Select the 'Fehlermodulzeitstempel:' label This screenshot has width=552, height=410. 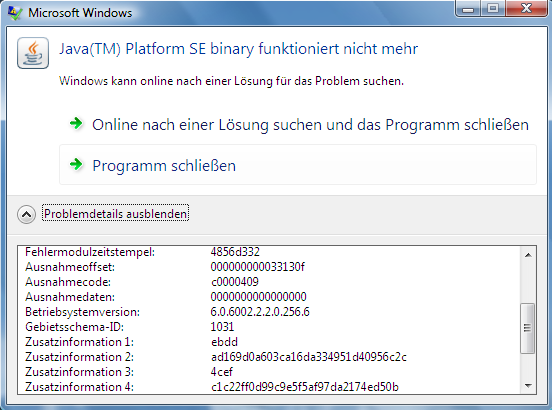click(90, 252)
